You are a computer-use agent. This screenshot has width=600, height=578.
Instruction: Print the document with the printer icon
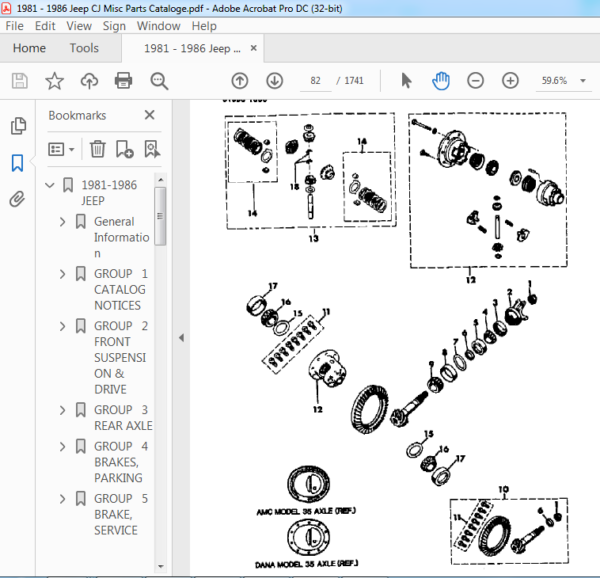[124, 81]
